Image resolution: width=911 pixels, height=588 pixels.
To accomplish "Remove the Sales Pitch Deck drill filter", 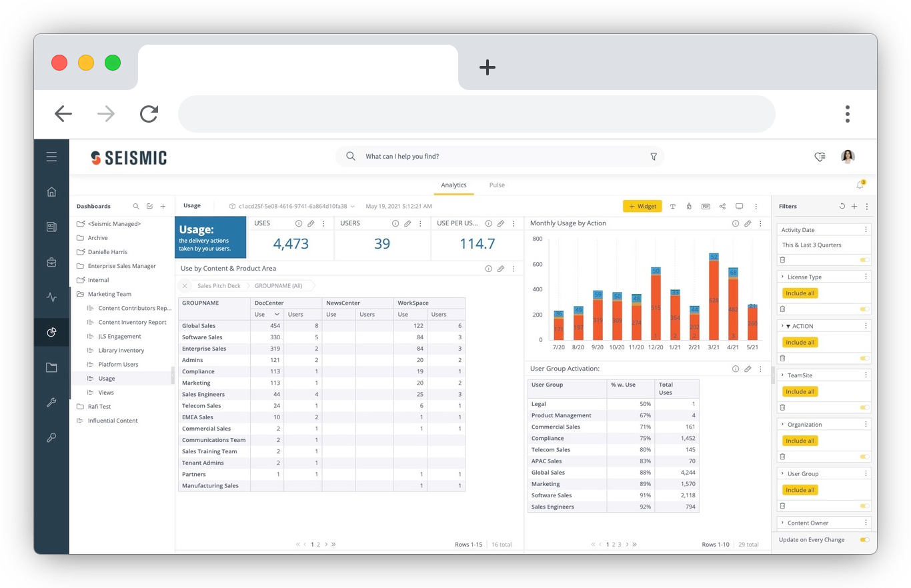I will pyautogui.click(x=185, y=285).
